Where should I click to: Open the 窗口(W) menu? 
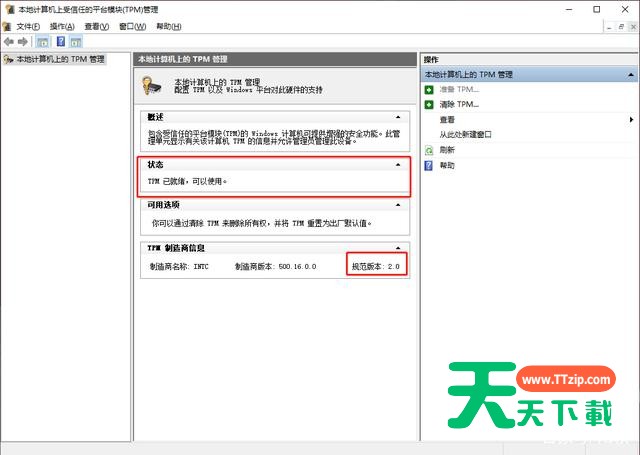(x=132, y=27)
